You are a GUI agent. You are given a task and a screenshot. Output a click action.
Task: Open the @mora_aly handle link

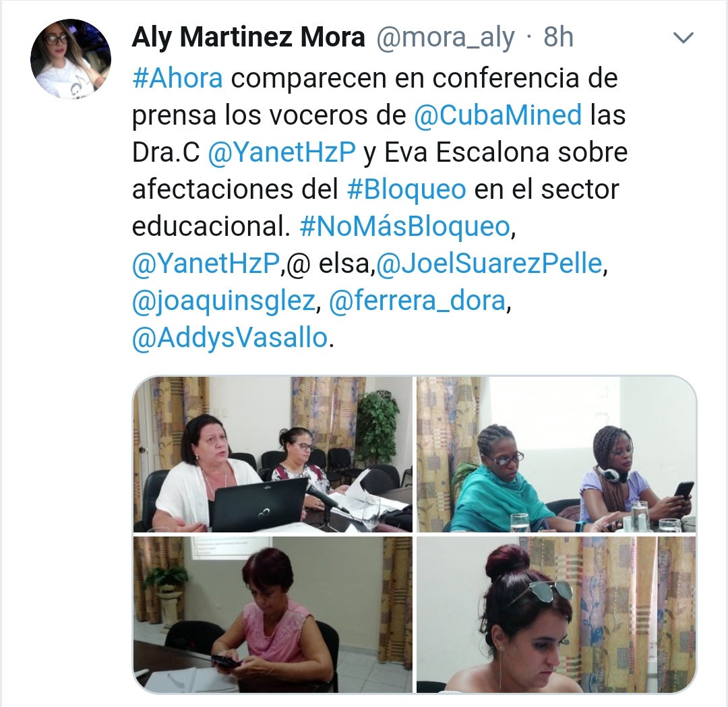pos(446,38)
